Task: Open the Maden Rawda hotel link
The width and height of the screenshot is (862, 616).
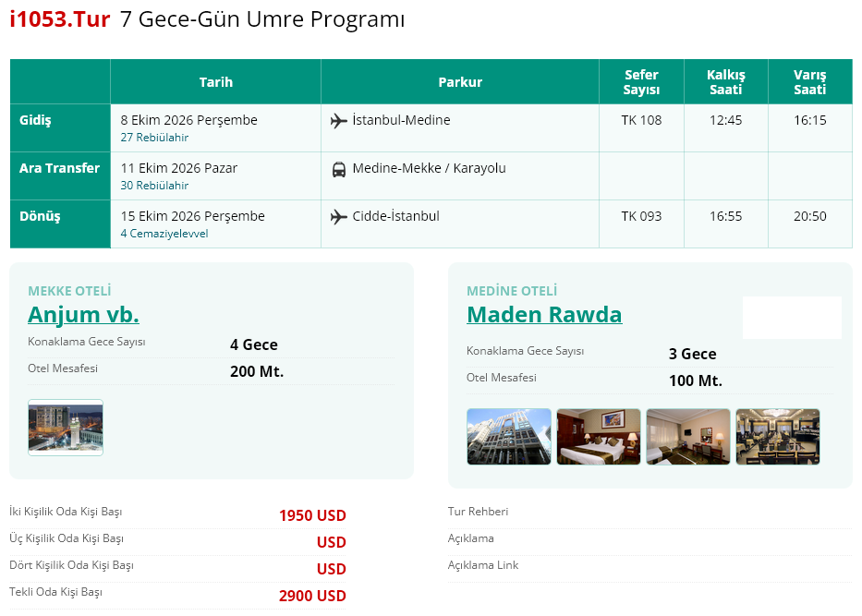Action: point(544,315)
